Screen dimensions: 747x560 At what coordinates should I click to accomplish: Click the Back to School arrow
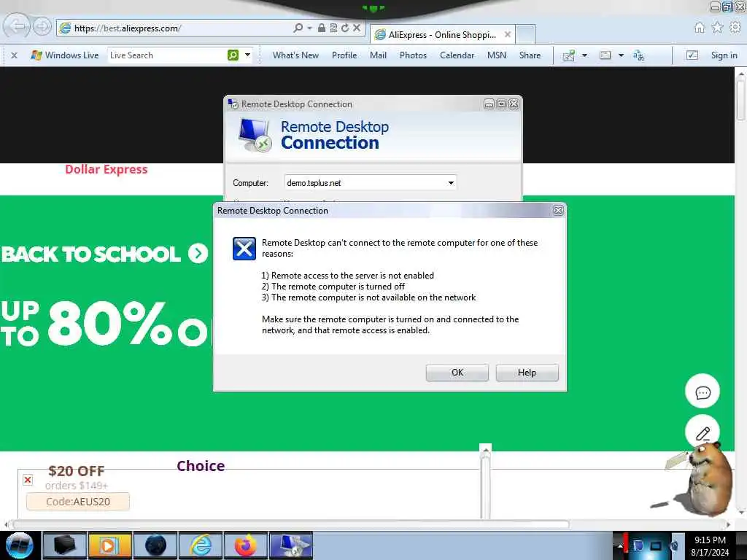(198, 253)
